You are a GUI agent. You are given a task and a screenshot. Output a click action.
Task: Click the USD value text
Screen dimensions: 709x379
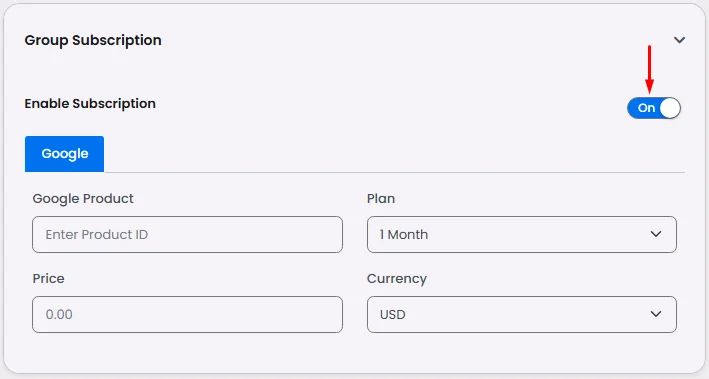(392, 314)
